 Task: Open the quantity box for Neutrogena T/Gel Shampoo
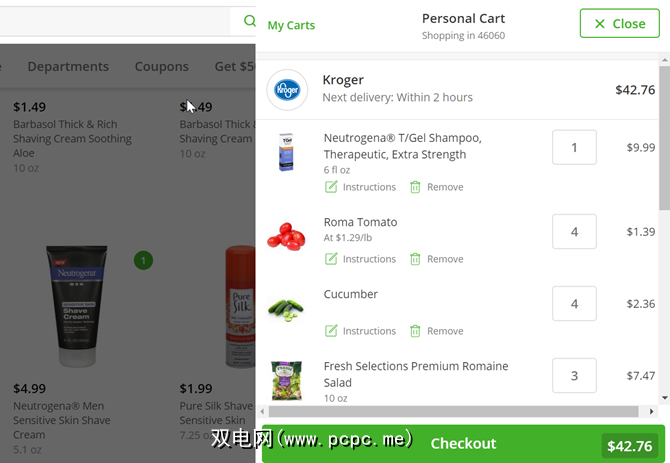click(574, 147)
